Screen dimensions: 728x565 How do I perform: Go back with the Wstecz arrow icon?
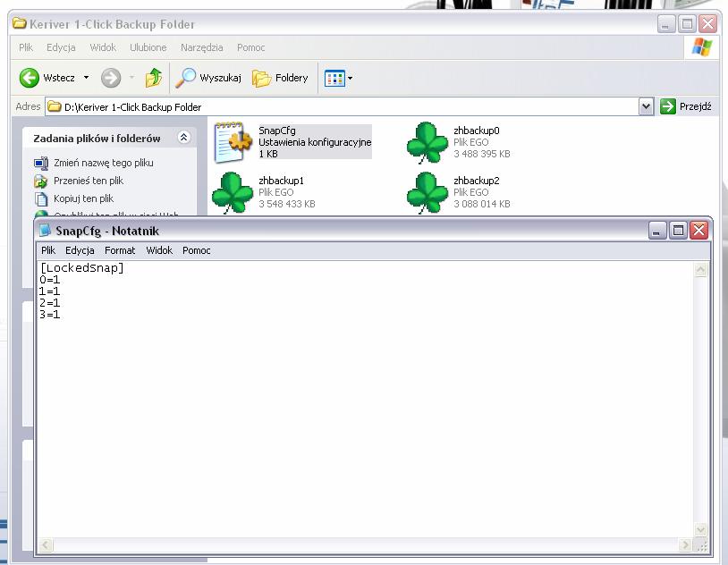[30, 78]
